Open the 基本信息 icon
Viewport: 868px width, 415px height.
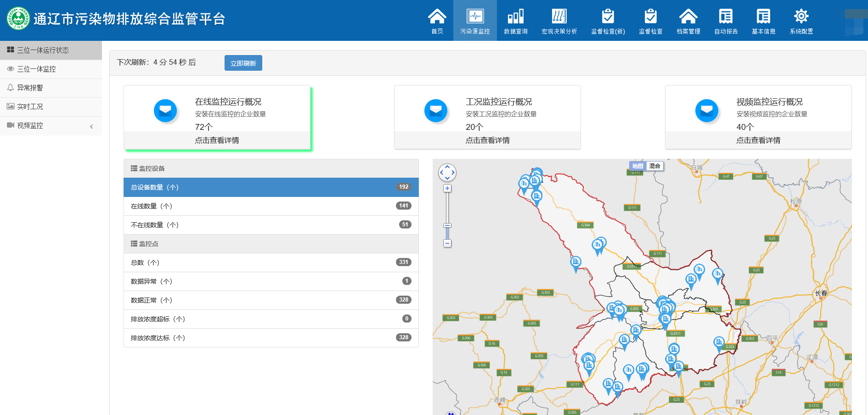[763, 21]
